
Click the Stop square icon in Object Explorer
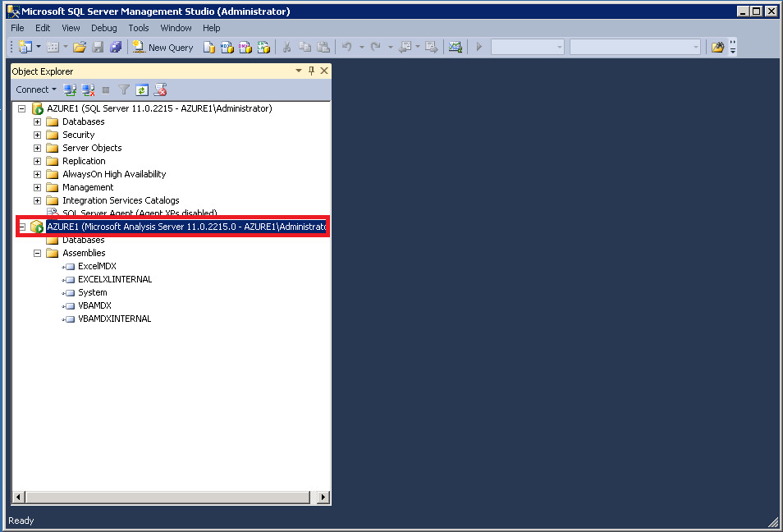(x=106, y=90)
